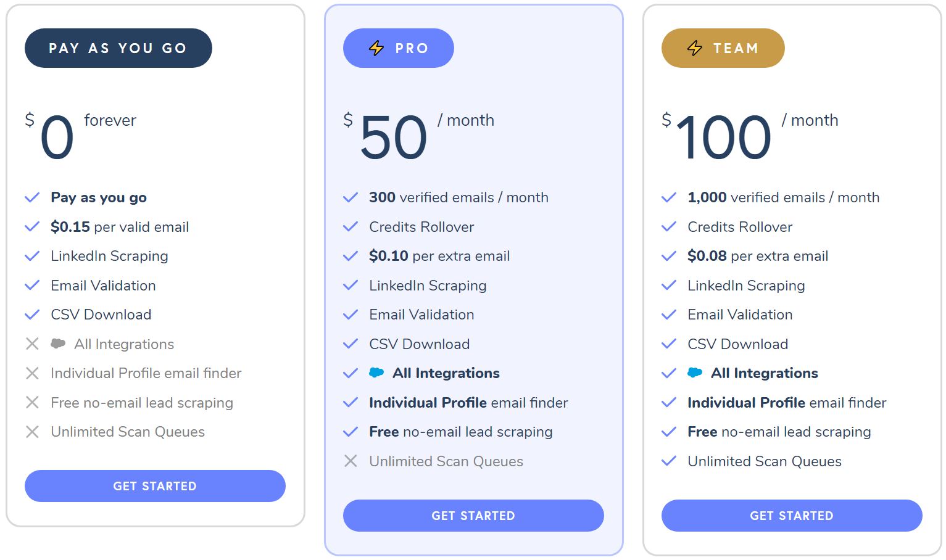
Task: Click the blue Salesforce cloud in Pro plan
Action: (x=376, y=373)
